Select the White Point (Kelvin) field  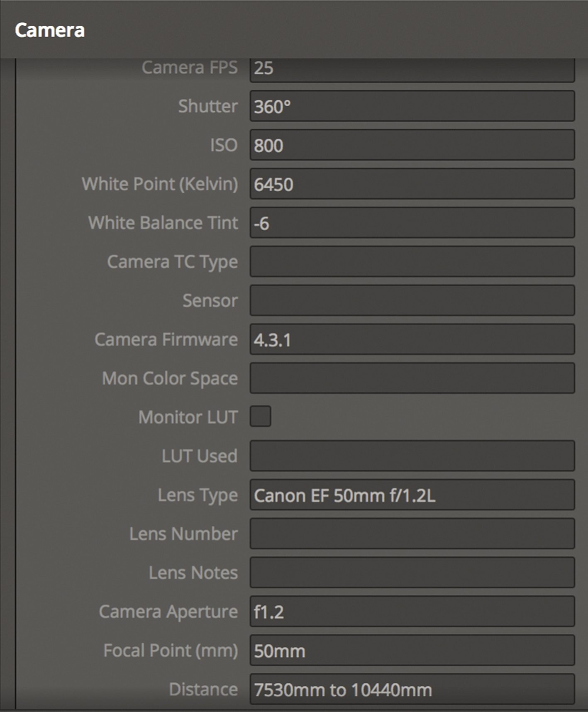click(x=412, y=184)
